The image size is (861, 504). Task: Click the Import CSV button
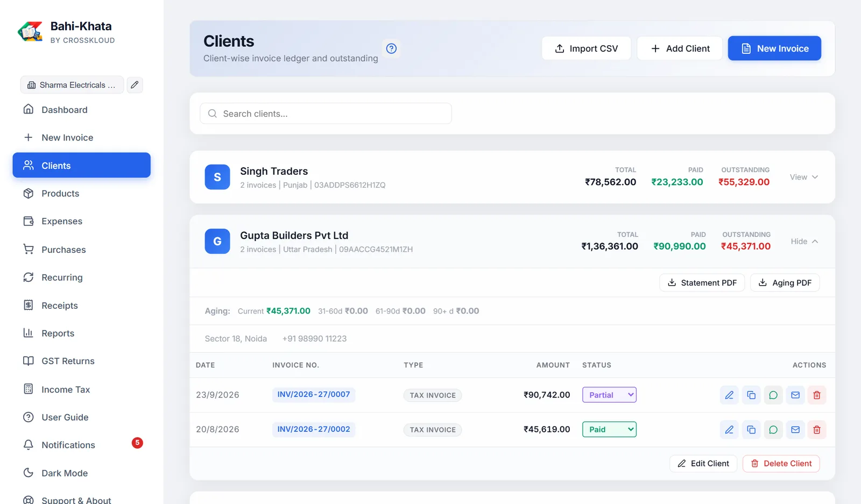coord(586,48)
